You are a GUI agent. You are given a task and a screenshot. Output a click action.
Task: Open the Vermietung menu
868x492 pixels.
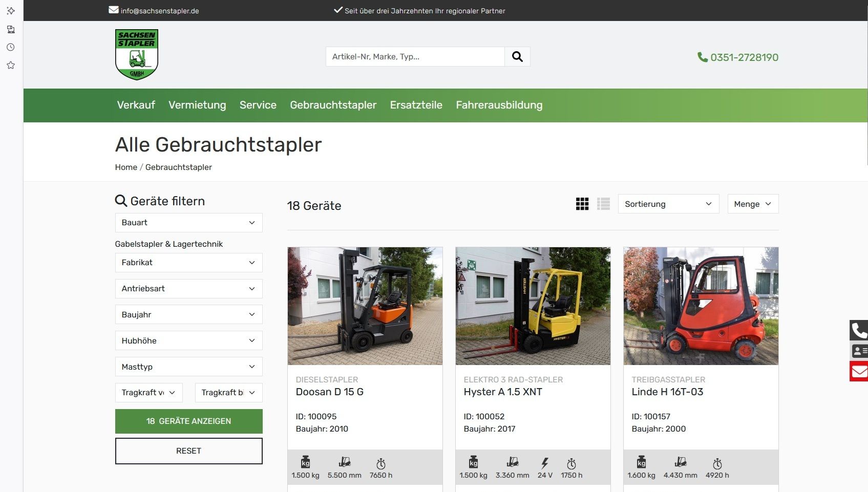tap(197, 105)
